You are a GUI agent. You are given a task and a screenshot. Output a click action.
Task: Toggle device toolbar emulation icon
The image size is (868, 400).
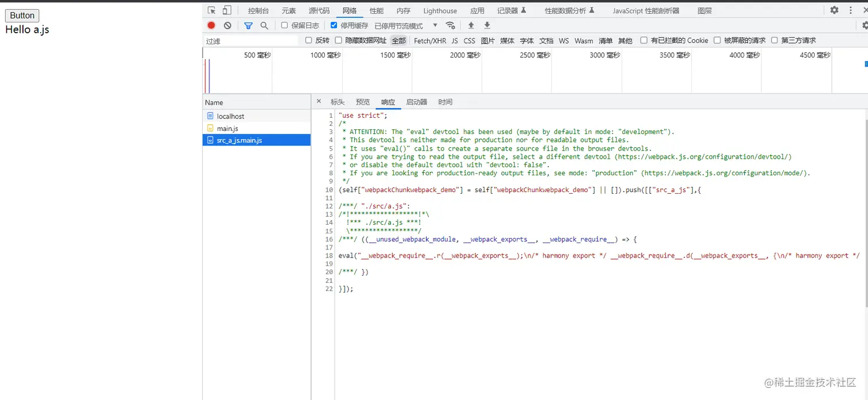tap(227, 10)
